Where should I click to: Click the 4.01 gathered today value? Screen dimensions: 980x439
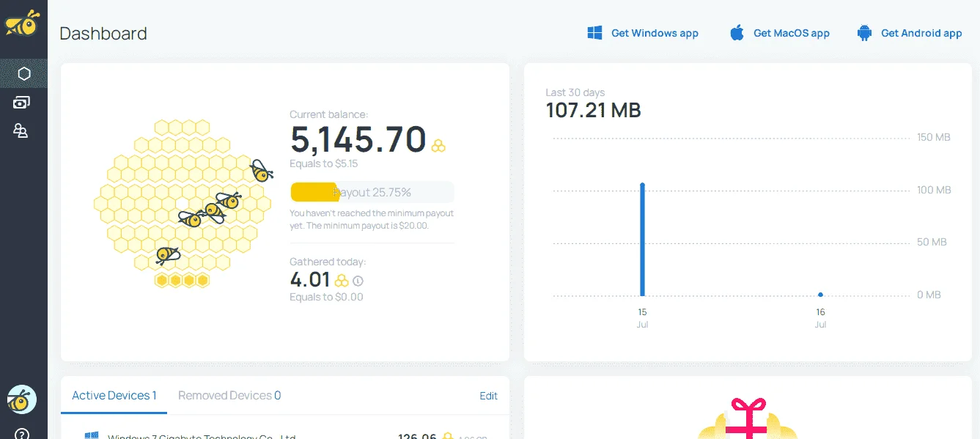click(x=311, y=279)
